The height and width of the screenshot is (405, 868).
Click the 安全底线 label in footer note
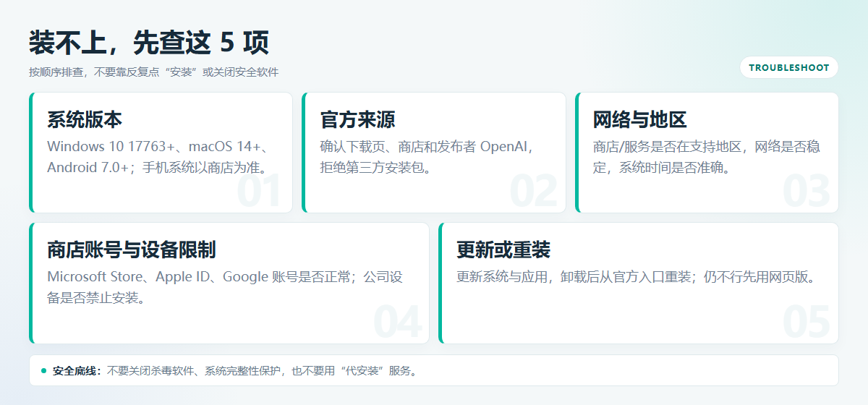pyautogui.click(x=78, y=371)
